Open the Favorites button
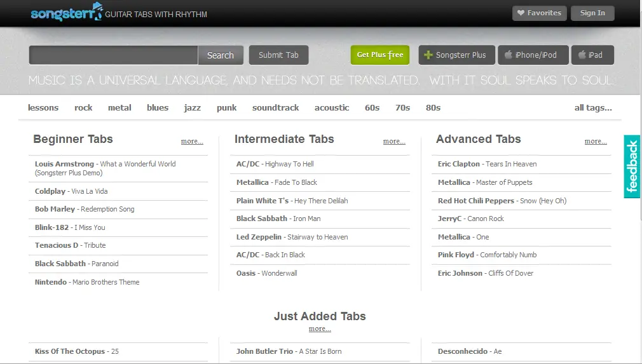This screenshot has height=364, width=642. click(x=539, y=13)
